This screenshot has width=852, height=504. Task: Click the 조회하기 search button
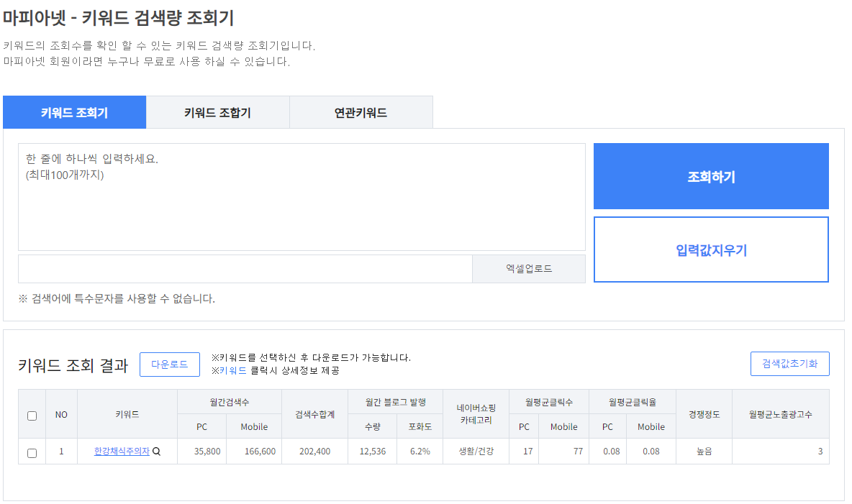tap(711, 176)
